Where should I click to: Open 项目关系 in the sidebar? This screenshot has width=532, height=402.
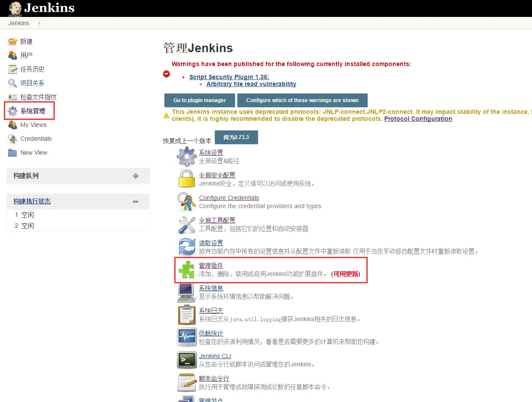33,83
